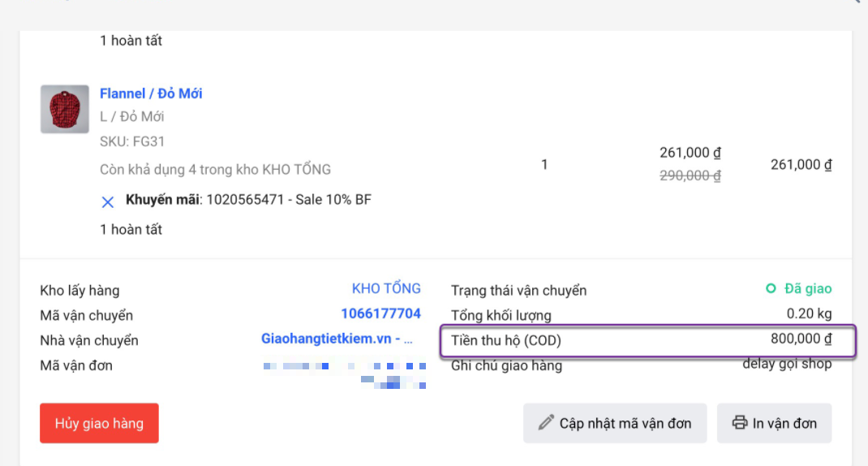Click the struck-through 290,000 đ original price
Image resolution: width=868 pixels, height=466 pixels.
pyautogui.click(x=690, y=175)
